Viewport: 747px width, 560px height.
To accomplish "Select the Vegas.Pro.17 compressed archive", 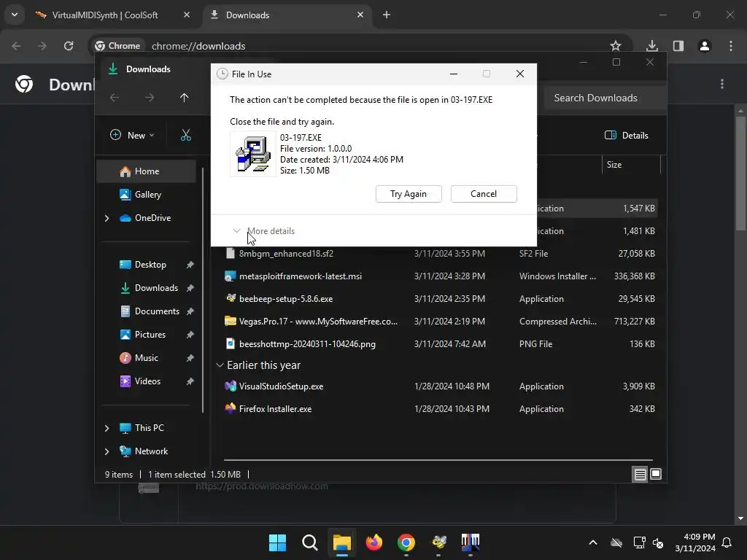I will 439,322.
